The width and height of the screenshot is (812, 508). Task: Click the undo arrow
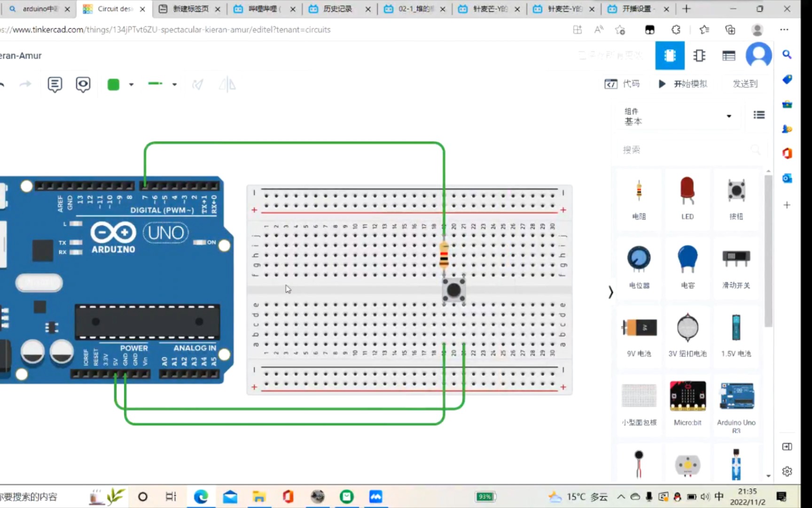click(x=2, y=84)
